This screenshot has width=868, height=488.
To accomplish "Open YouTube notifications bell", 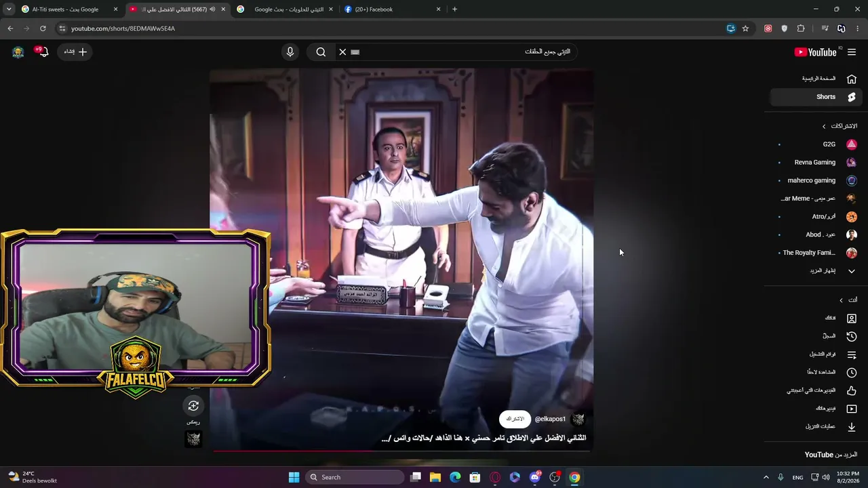I will pos(42,52).
